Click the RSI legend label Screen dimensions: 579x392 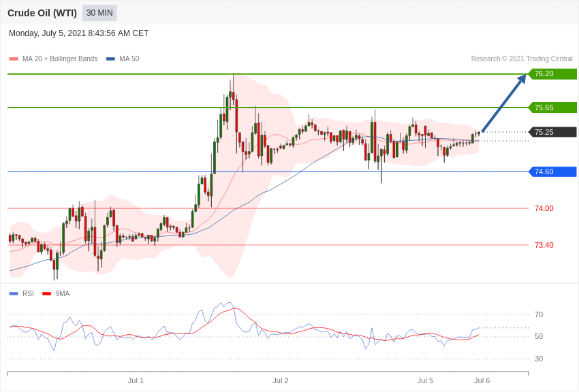tap(28, 293)
